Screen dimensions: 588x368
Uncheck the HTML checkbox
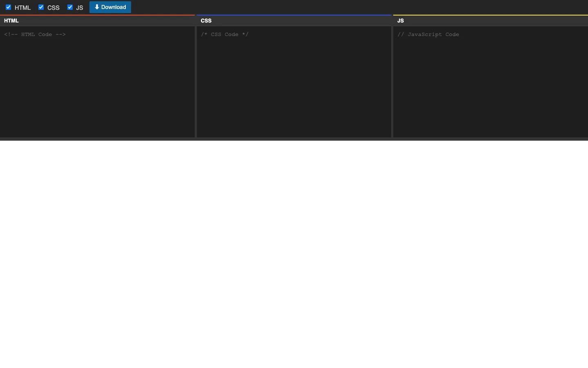[8, 7]
